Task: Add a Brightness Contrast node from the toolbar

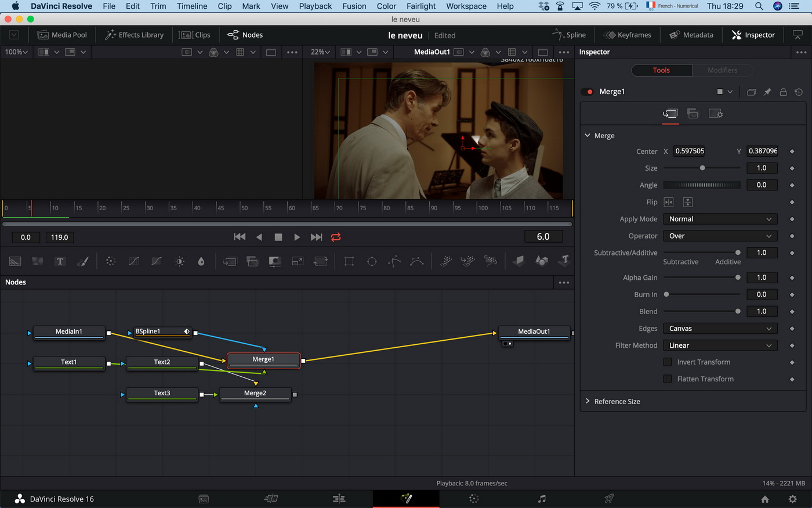Action: pyautogui.click(x=179, y=261)
